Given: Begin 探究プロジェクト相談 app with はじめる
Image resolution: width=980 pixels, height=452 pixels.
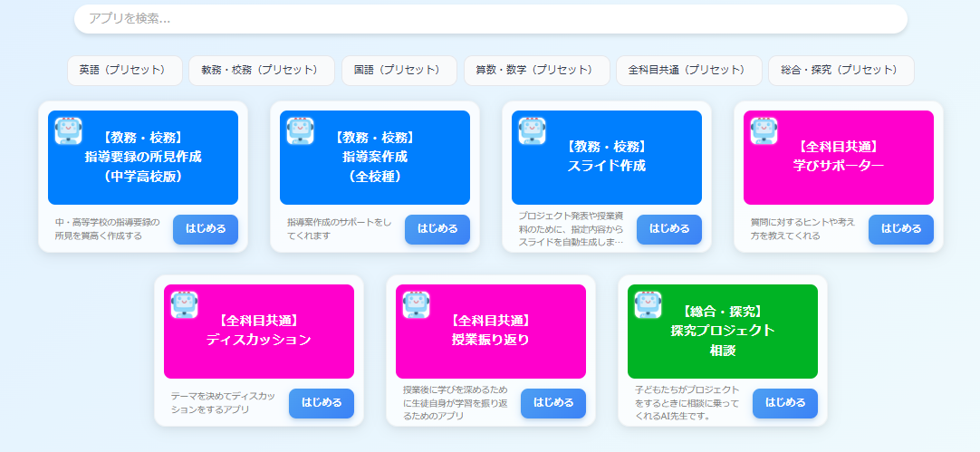Looking at the screenshot, I should (785, 403).
